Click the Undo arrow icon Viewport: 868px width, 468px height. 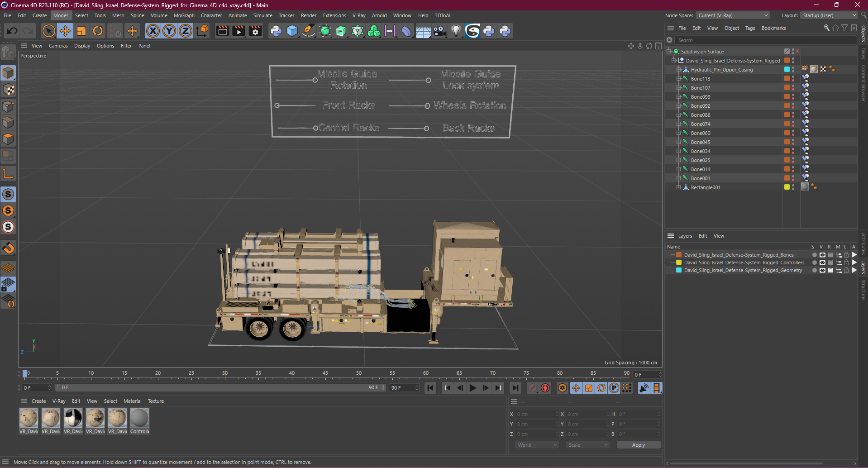(x=12, y=31)
